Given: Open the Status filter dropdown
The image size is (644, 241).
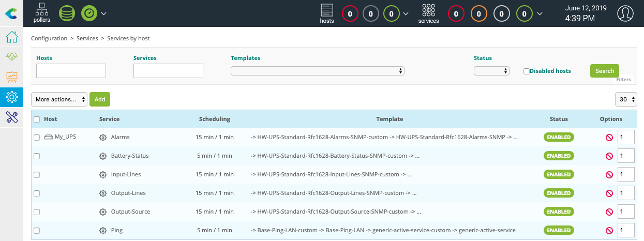Looking at the screenshot, I should 491,71.
